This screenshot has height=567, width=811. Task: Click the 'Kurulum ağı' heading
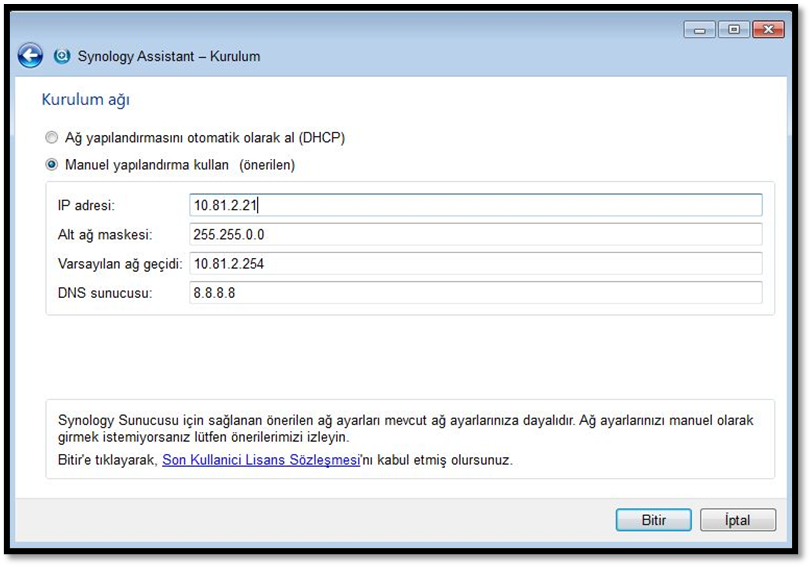pyautogui.click(x=86, y=100)
